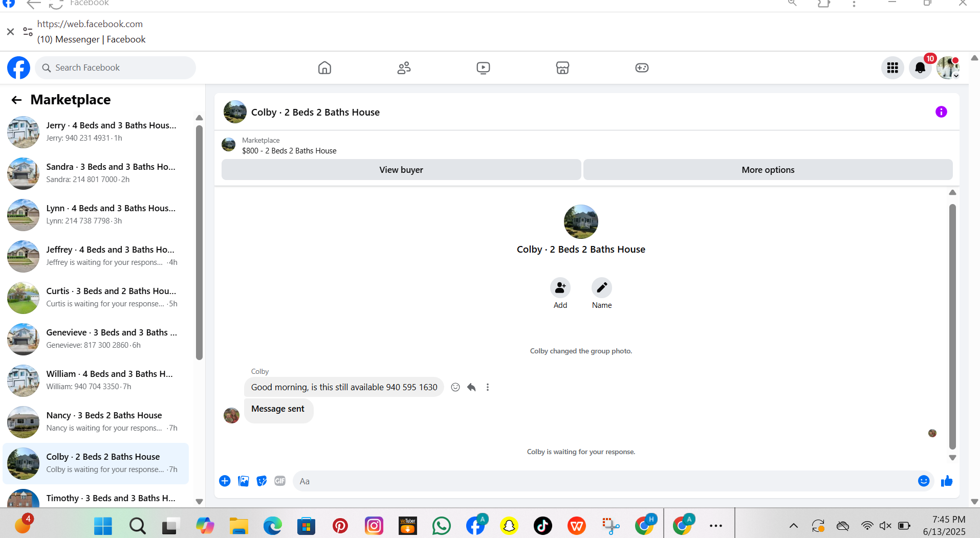Click the Search Facebook field
980x538 pixels.
116,68
